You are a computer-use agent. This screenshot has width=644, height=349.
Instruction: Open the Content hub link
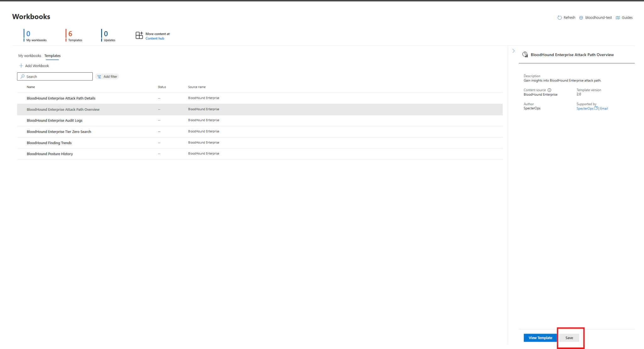pyautogui.click(x=155, y=38)
